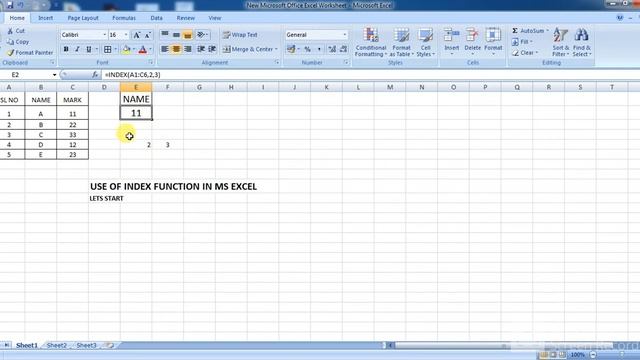Open the Fill Color dropdown arrow
The image size is (640, 360).
point(133,49)
